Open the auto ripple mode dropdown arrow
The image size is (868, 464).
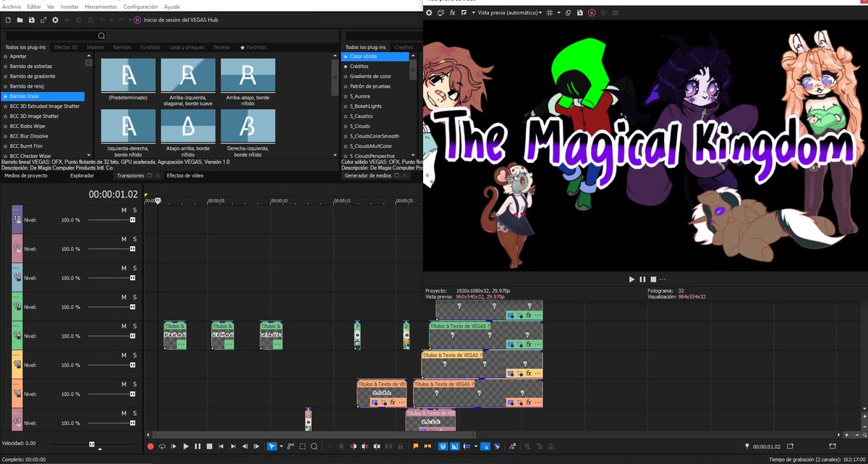click(x=475, y=447)
